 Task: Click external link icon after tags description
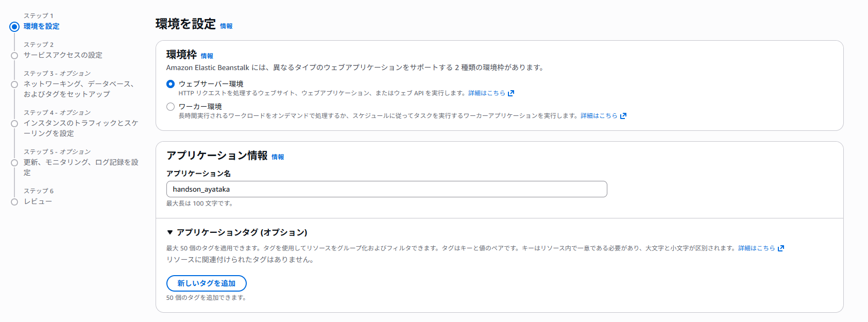coord(781,248)
